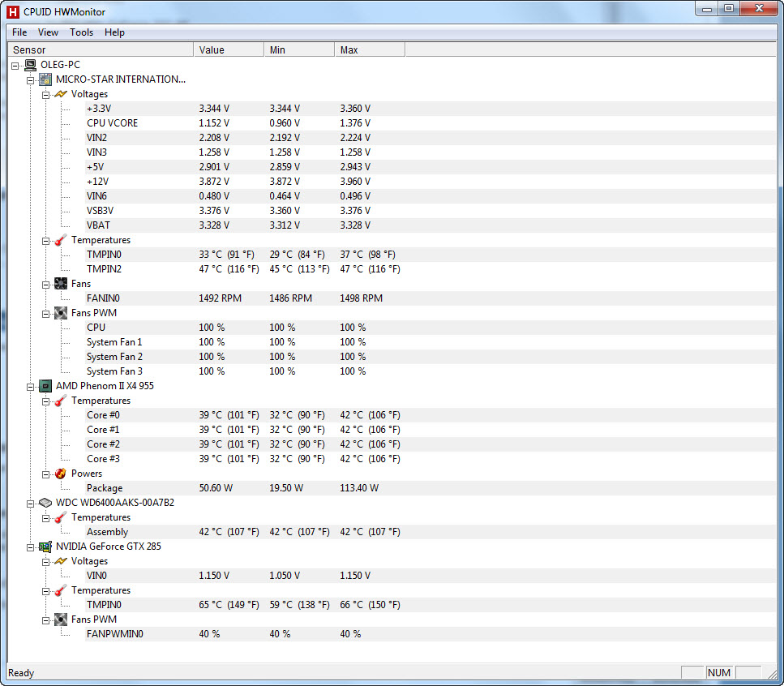The height and width of the screenshot is (686, 784).
Task: Collapse the Fans group
Action: (45, 285)
